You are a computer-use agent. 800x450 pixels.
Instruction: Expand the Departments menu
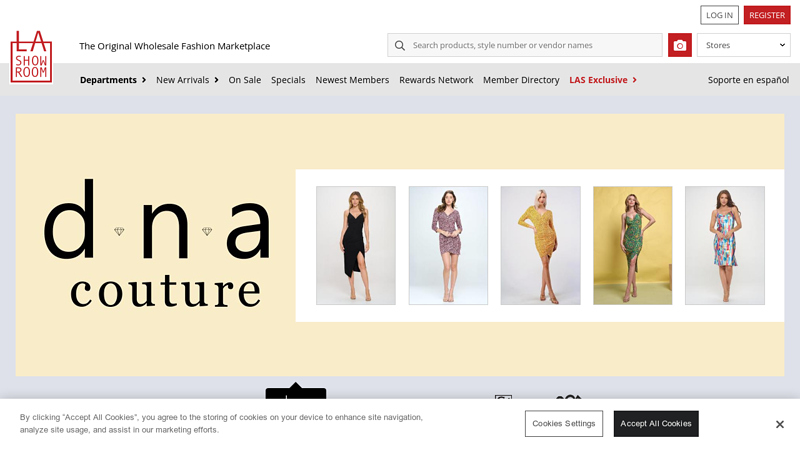point(113,80)
